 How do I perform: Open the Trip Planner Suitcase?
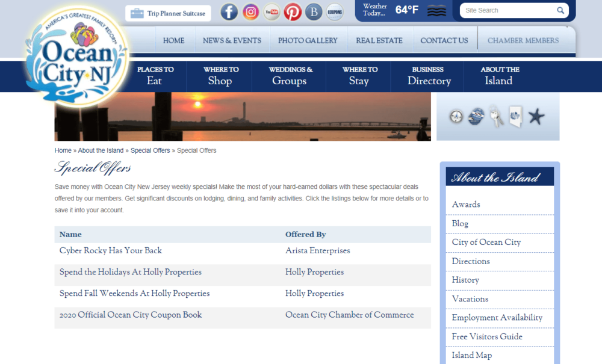[x=167, y=13]
